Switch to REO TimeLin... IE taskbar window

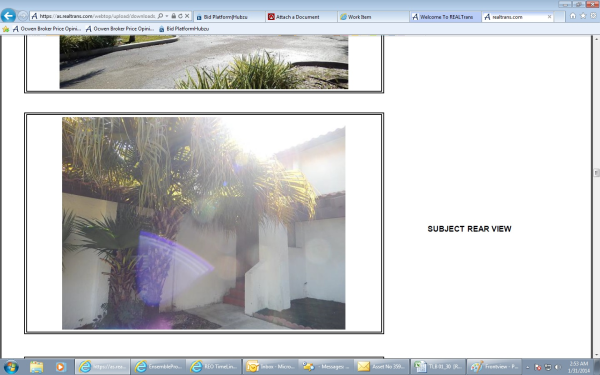tap(214, 367)
